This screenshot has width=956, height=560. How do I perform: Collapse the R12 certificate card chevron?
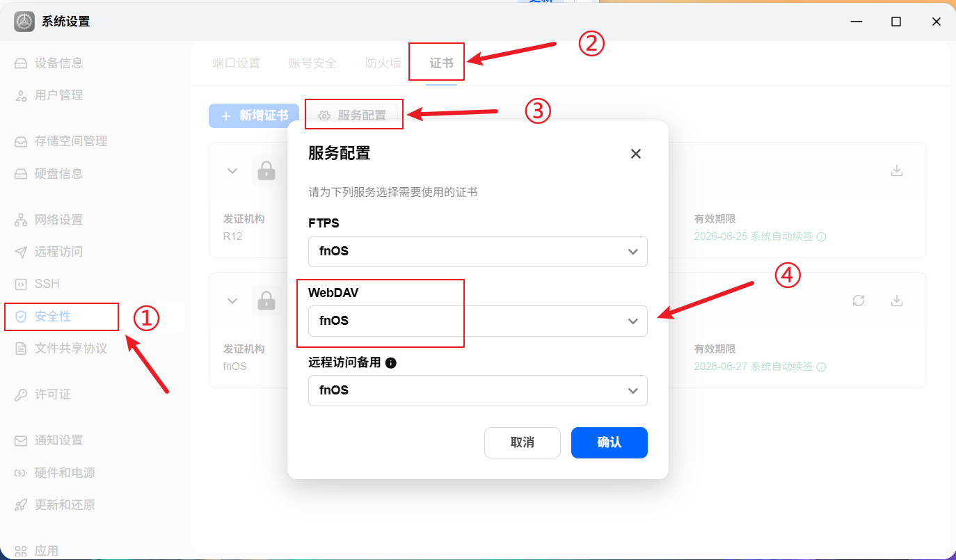232,170
